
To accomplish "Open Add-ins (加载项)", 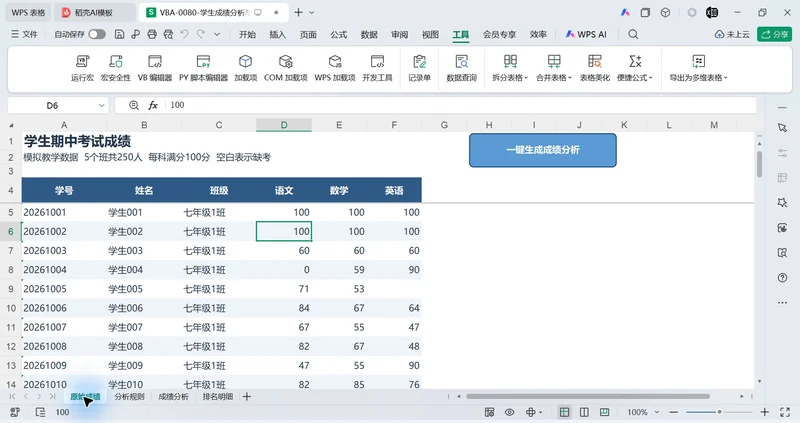I will pyautogui.click(x=245, y=68).
